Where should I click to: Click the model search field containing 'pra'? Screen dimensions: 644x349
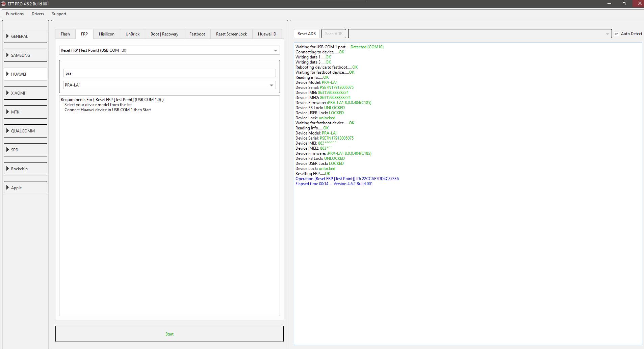coord(169,73)
